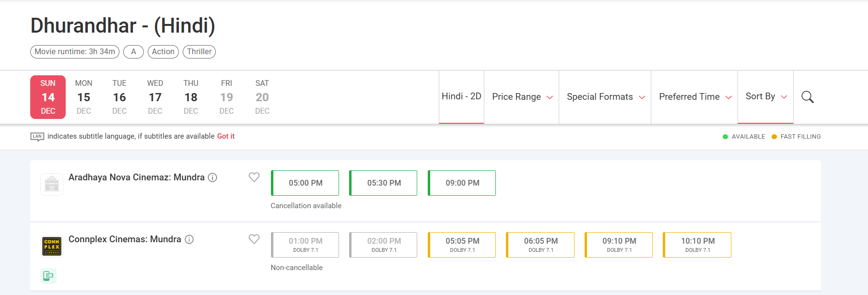The width and height of the screenshot is (868, 295).
Task: Select Monday 15 December date
Action: [x=83, y=97]
